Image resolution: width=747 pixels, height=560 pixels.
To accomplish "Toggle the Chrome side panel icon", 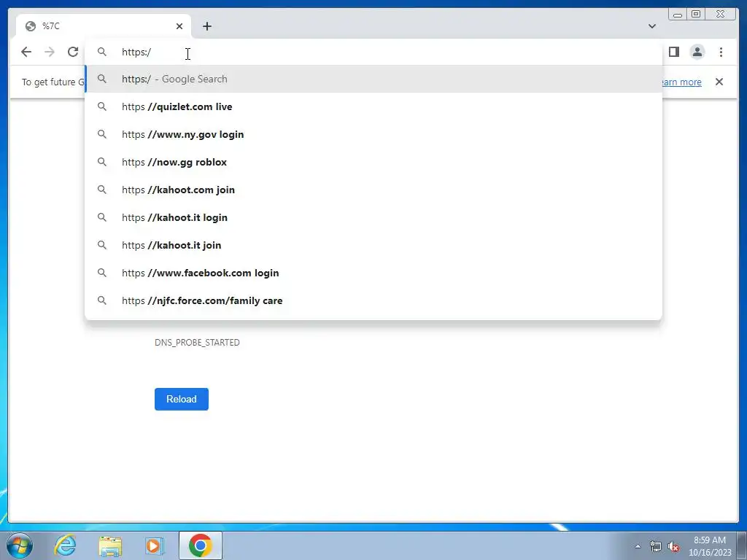I will coord(673,52).
